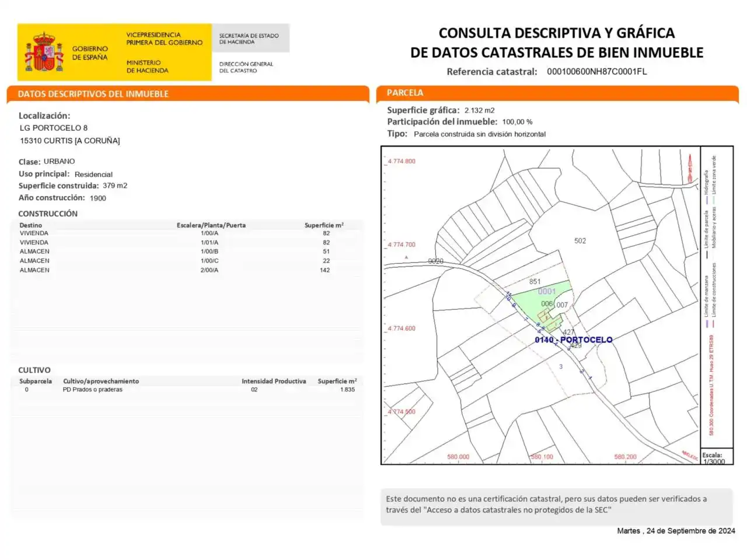Click DE DATOS CATASTRALES DE BIEN INMUEBLE line
This screenshot has width=747, height=560.
pos(557,52)
